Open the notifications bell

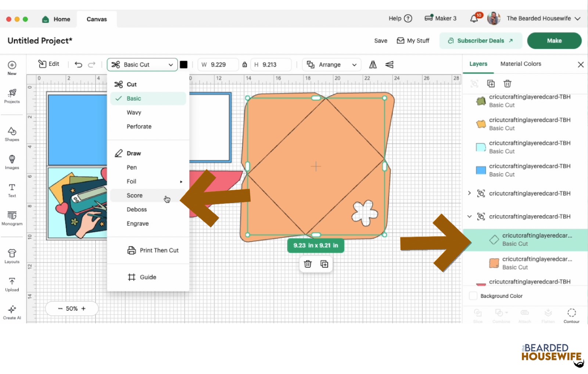tap(474, 19)
